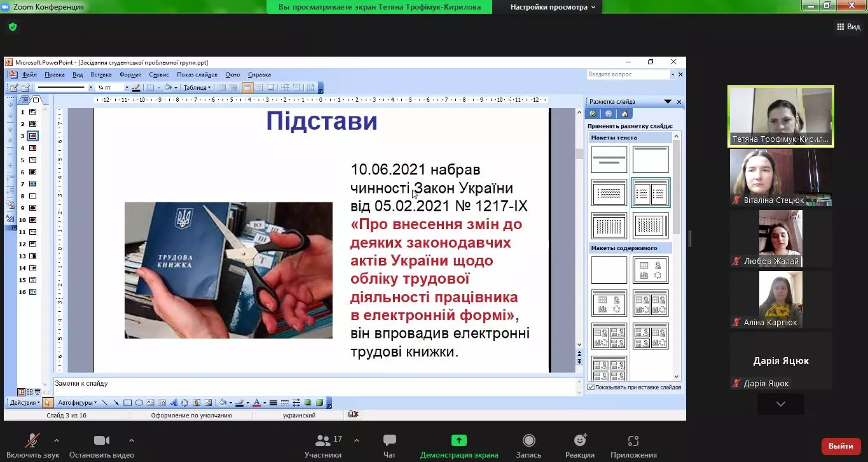Stop your video in Zoom
The width and height of the screenshot is (868, 462).
[102, 444]
